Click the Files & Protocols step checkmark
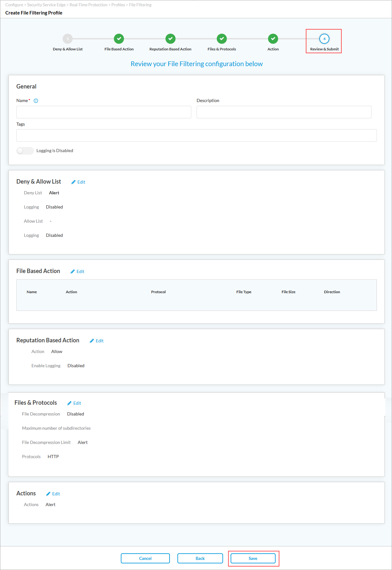The image size is (392, 570). tap(222, 39)
